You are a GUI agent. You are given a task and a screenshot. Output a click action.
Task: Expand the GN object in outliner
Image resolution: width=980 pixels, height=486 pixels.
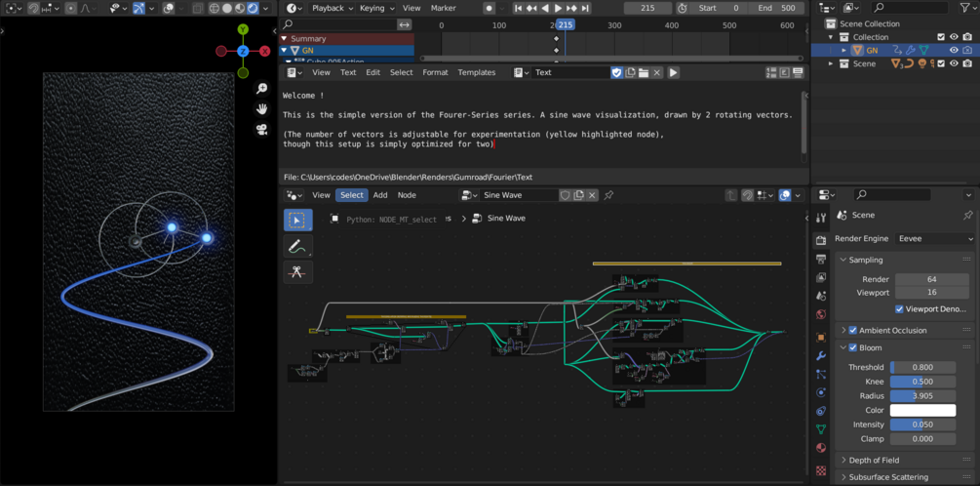pyautogui.click(x=843, y=50)
